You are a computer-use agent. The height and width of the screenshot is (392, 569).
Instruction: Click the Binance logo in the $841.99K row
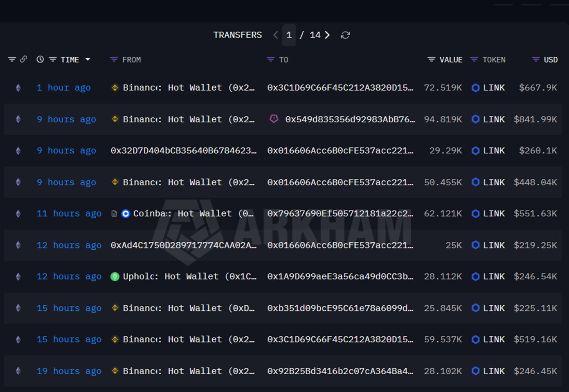[115, 119]
